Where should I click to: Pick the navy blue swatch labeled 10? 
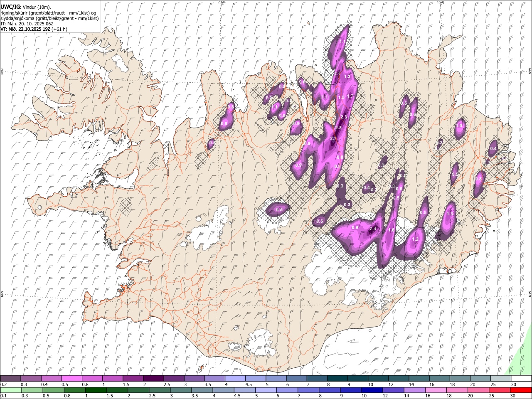[372, 390]
